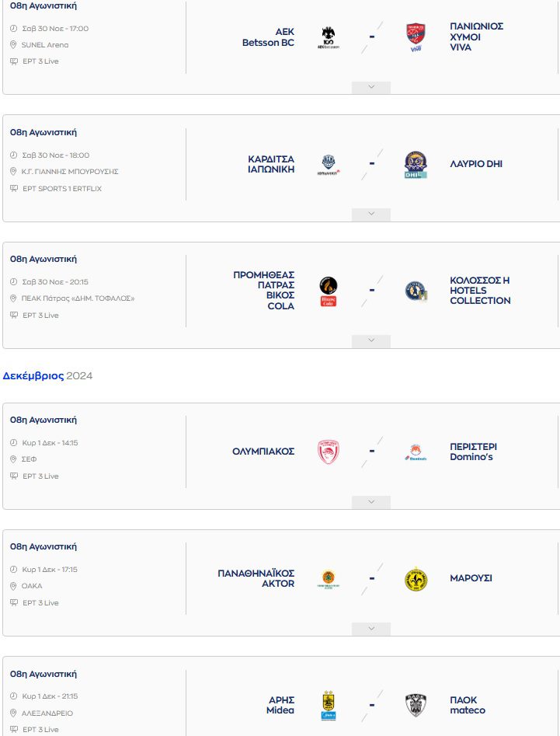Click the Panionios team logo
The height and width of the screenshot is (736, 560).
point(416,37)
